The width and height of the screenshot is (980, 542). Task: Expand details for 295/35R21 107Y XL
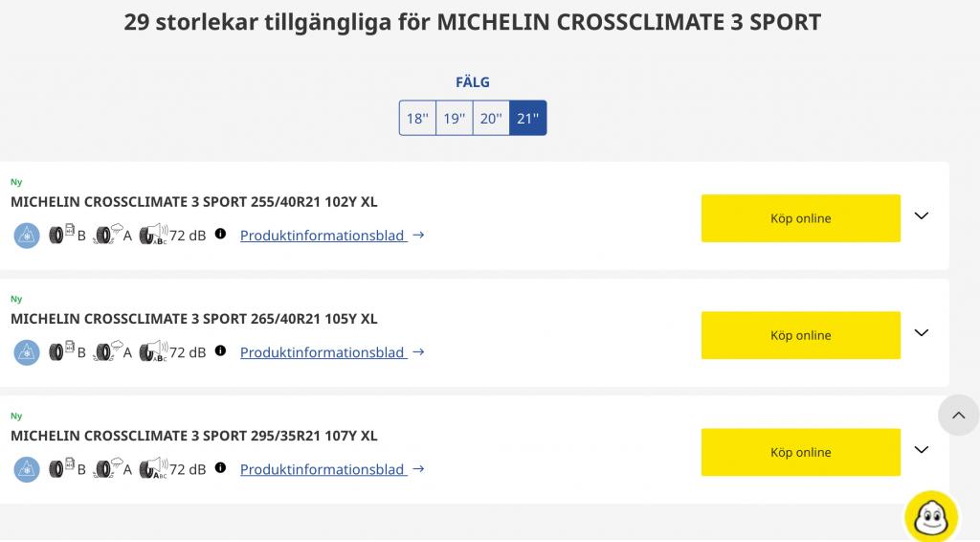(x=922, y=449)
